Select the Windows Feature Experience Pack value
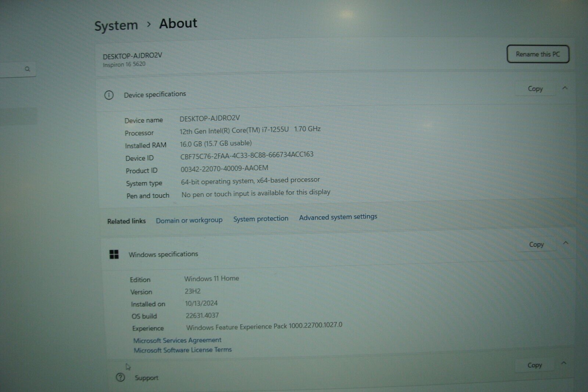588x392 pixels. click(264, 326)
